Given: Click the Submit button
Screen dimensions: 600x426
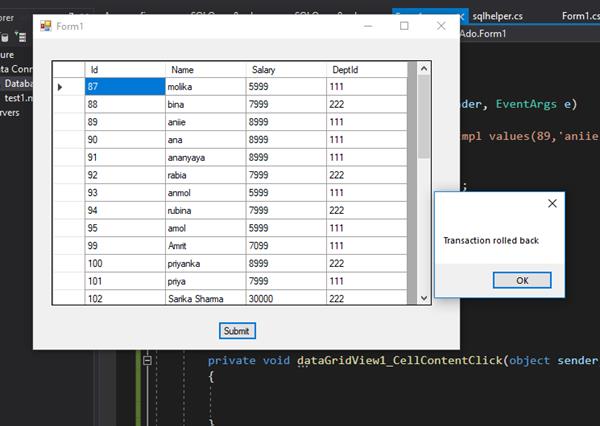Looking at the screenshot, I should tap(238, 330).
